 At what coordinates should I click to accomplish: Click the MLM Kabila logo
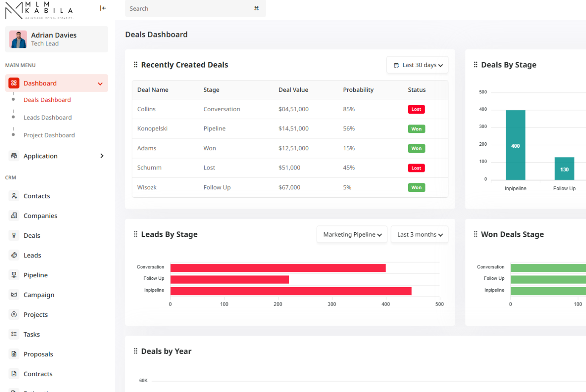tap(39, 10)
